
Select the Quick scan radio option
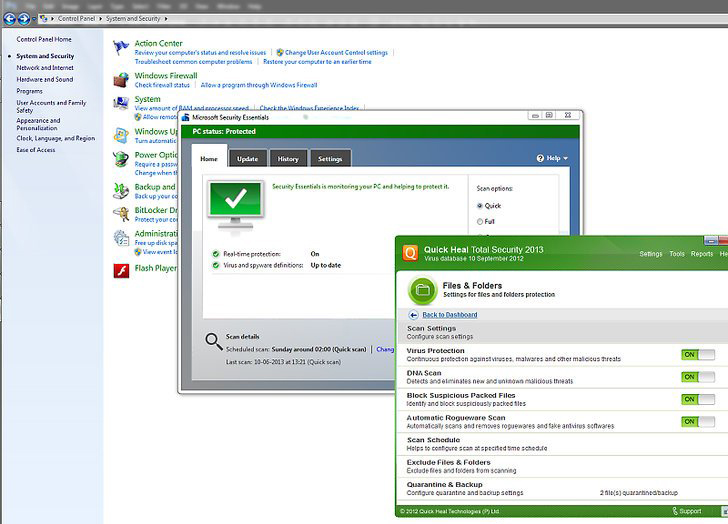pos(480,206)
